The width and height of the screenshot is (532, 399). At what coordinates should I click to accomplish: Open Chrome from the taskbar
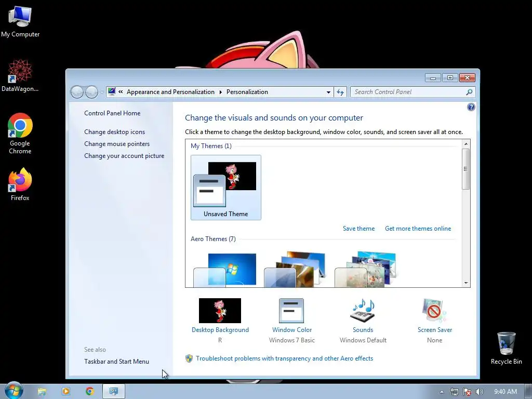[90, 392]
